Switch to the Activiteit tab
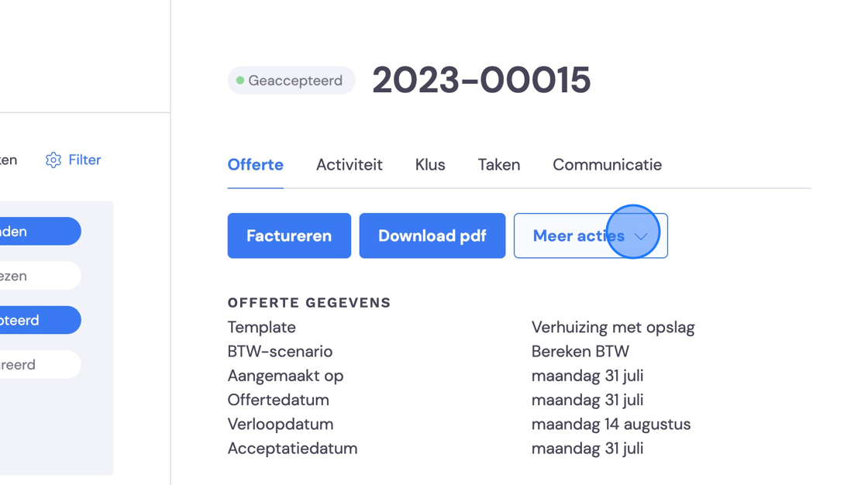The image size is (868, 485). (x=350, y=164)
